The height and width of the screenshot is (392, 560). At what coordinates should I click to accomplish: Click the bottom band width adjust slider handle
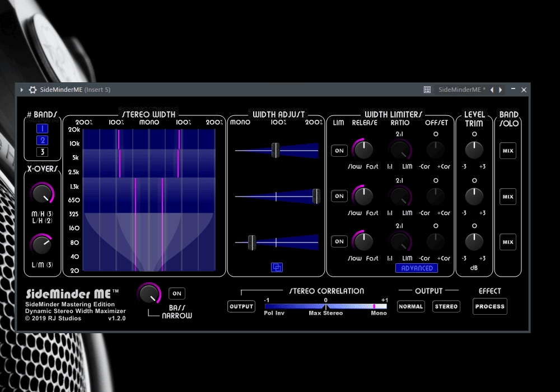[252, 242]
